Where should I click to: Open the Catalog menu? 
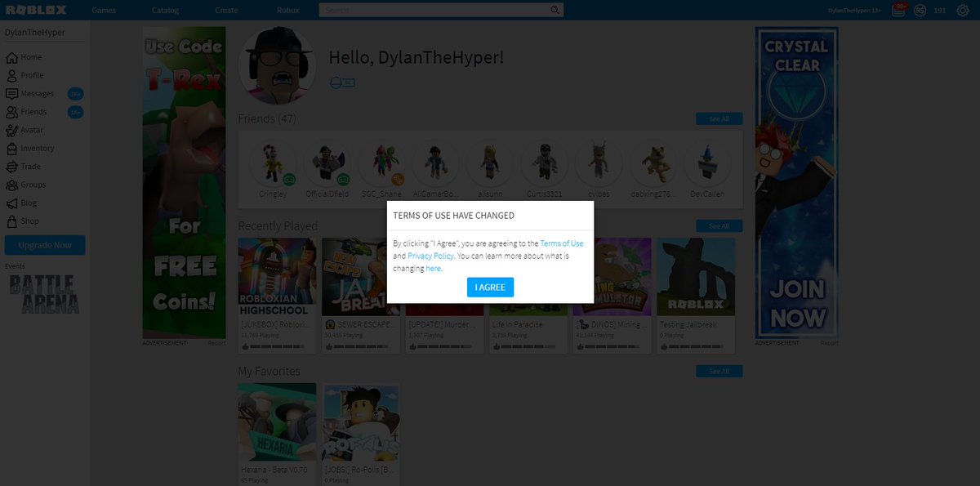pyautogui.click(x=165, y=11)
